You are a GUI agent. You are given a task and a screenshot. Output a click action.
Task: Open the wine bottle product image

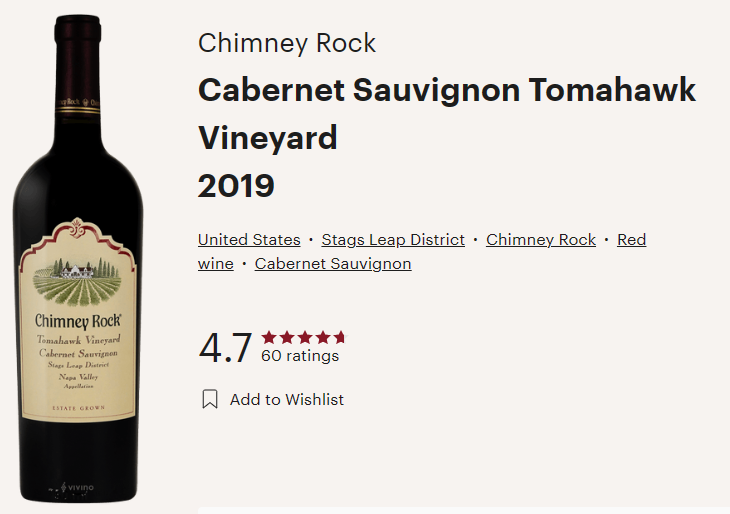pos(78,259)
